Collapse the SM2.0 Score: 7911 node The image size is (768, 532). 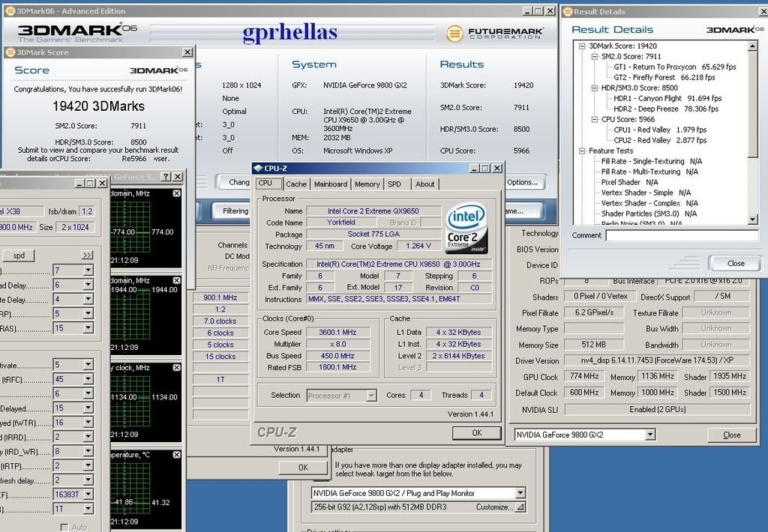595,57
